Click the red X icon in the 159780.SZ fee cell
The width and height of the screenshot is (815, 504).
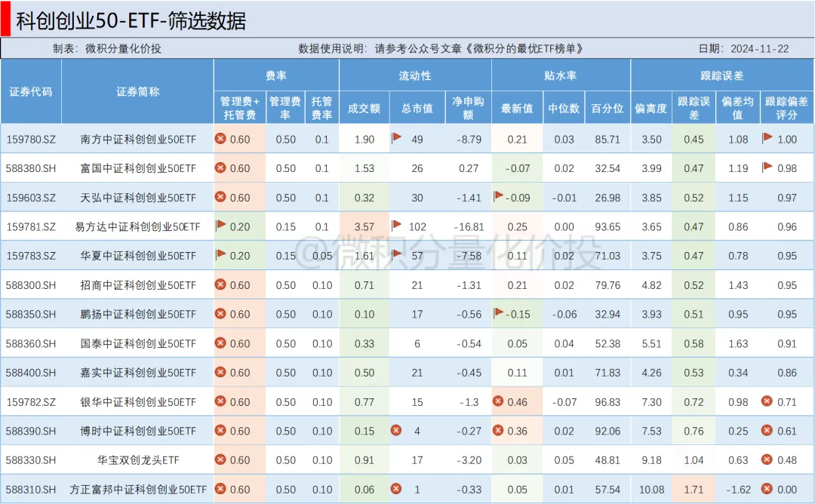(220, 139)
